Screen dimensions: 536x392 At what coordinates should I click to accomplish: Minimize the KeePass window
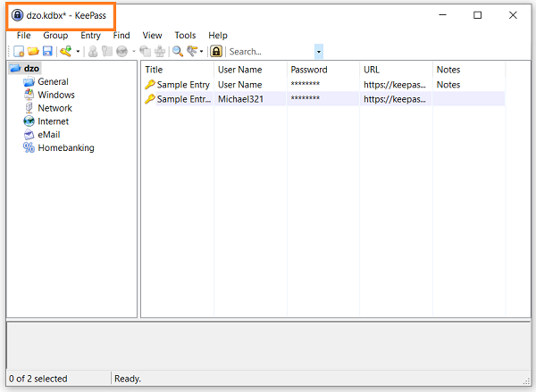[443, 15]
